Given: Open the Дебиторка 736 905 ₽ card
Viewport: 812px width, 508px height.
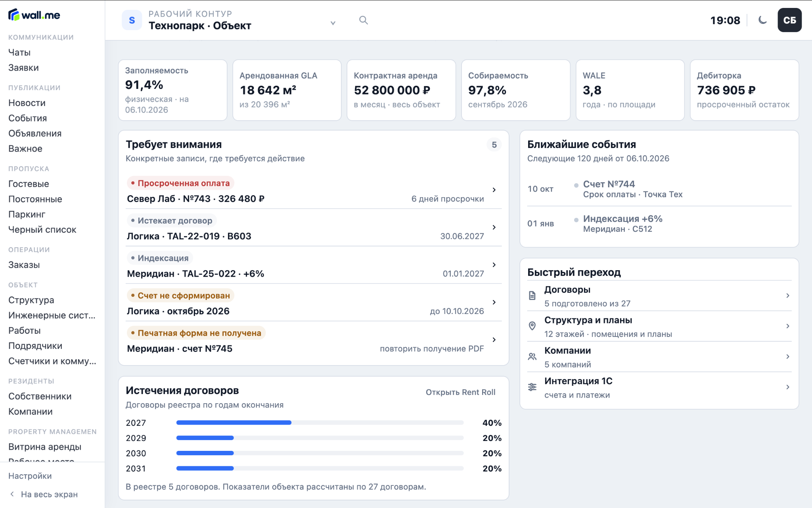Looking at the screenshot, I should (744, 90).
